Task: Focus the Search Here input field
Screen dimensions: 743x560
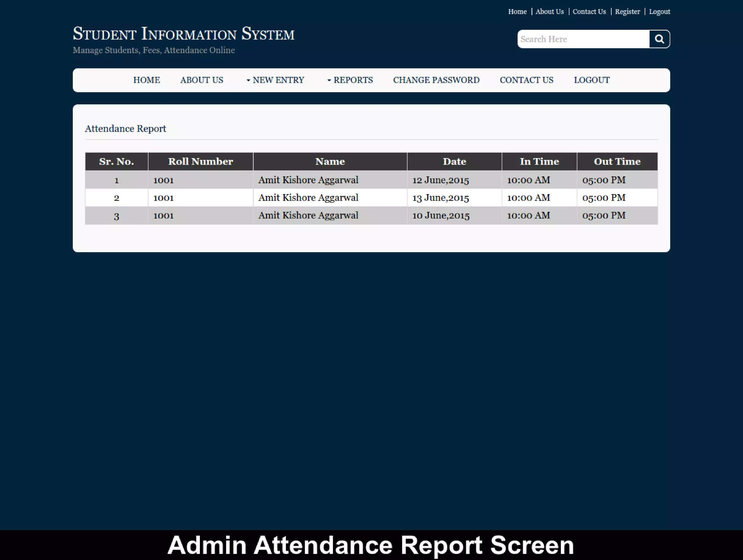Action: point(583,39)
